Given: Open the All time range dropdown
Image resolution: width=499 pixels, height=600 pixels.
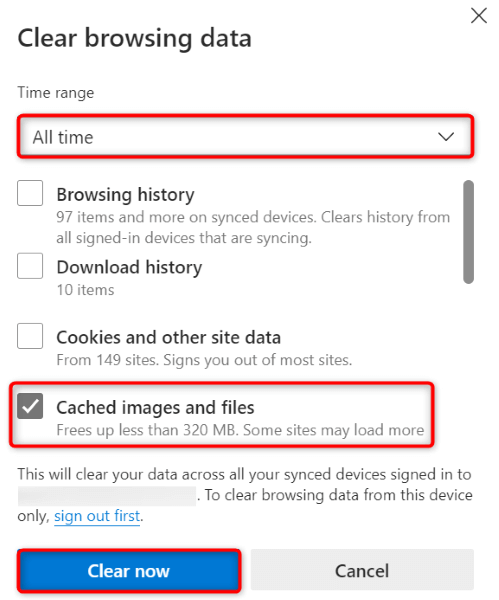Looking at the screenshot, I should point(245,137).
